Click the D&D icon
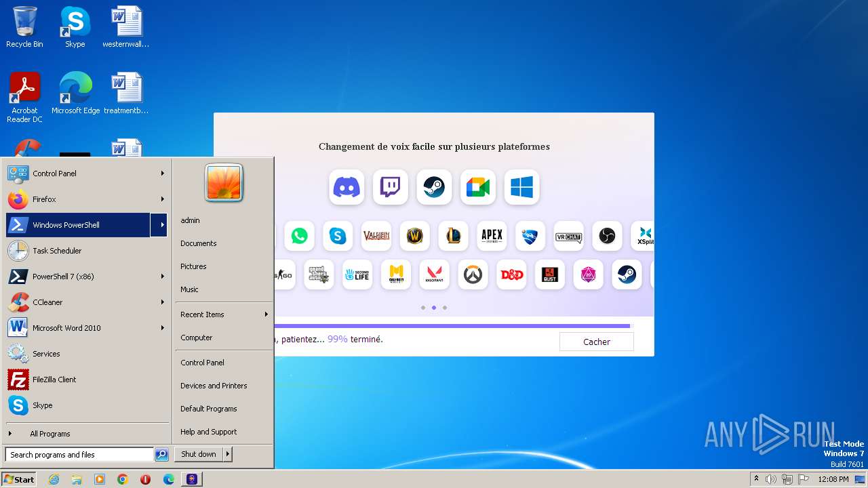This screenshot has width=868, height=488. coord(511,274)
